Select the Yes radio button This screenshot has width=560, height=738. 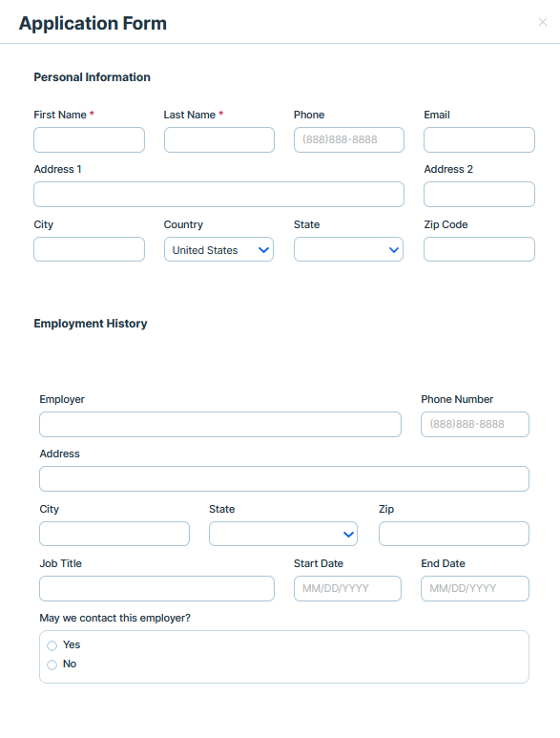pyautogui.click(x=52, y=645)
